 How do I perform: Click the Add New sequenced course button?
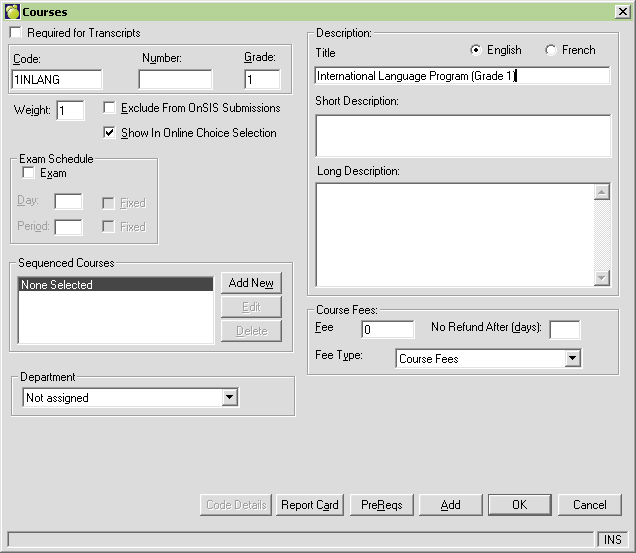250,283
